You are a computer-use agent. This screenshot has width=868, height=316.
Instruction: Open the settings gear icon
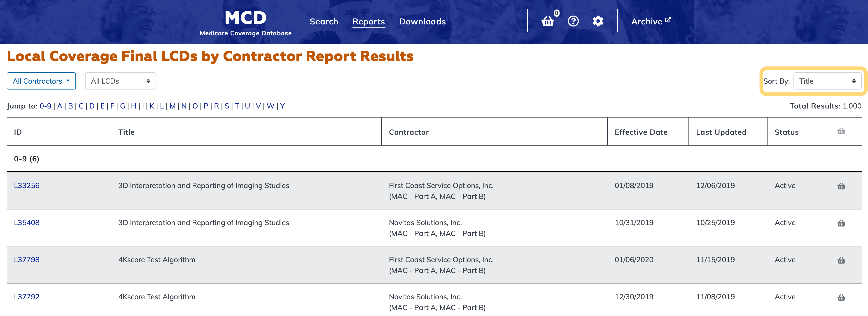pos(598,21)
